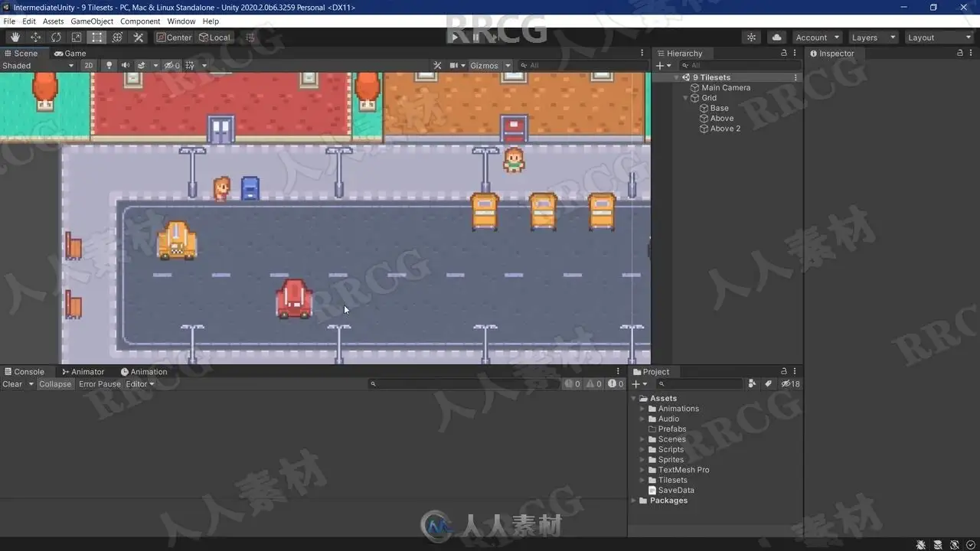
Task: Click the Gizmos button
Action: (x=484, y=66)
